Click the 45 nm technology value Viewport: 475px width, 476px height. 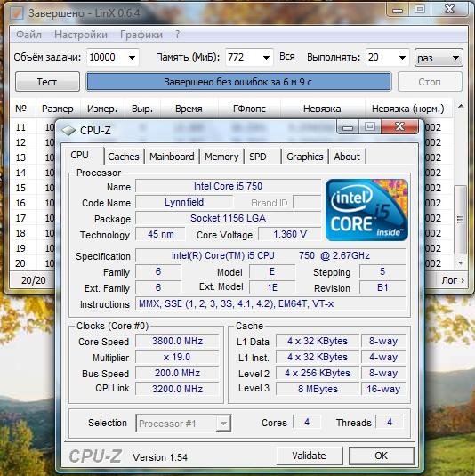[161, 234]
